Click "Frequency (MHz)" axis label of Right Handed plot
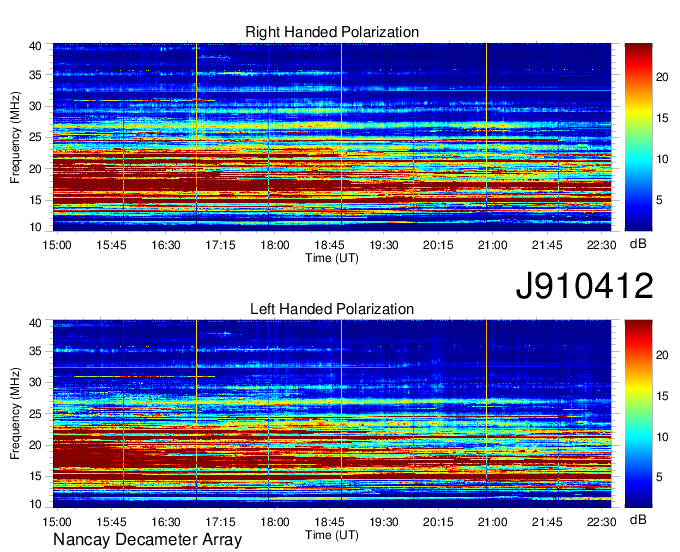Image resolution: width=680 pixels, height=552 pixels. click(15, 137)
